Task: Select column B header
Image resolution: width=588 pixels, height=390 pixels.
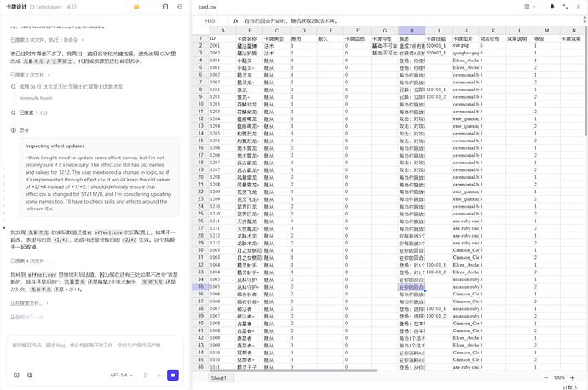Action: point(250,31)
